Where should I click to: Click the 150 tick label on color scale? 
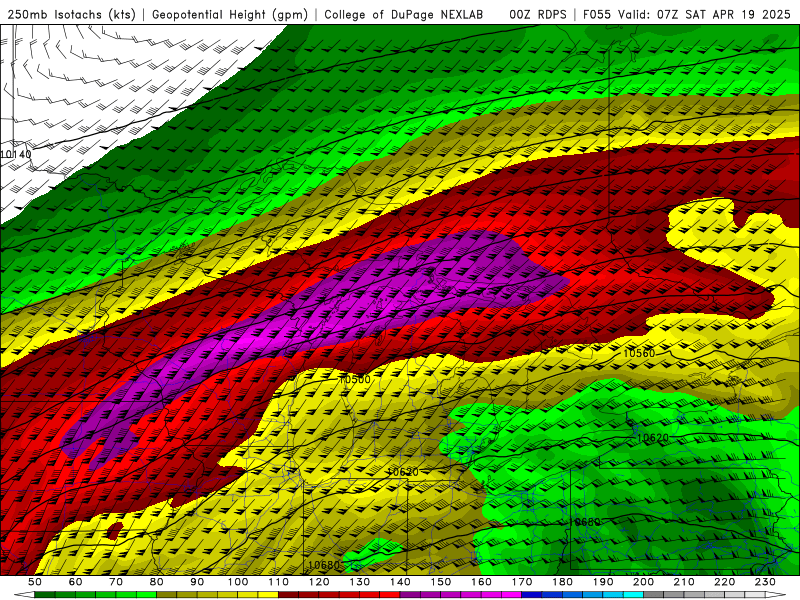(x=440, y=582)
